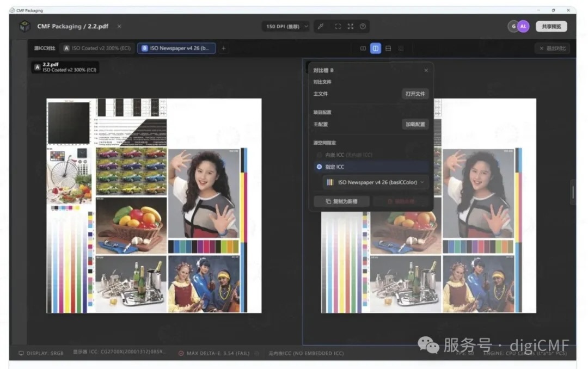The height and width of the screenshot is (369, 588).
Task: Click 加载配置 load configuration button
Action: coord(415,124)
